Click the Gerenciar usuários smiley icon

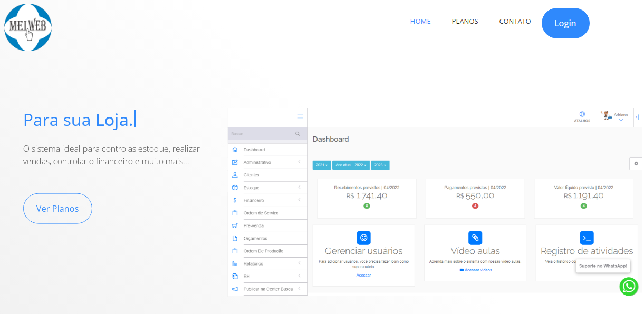point(363,238)
